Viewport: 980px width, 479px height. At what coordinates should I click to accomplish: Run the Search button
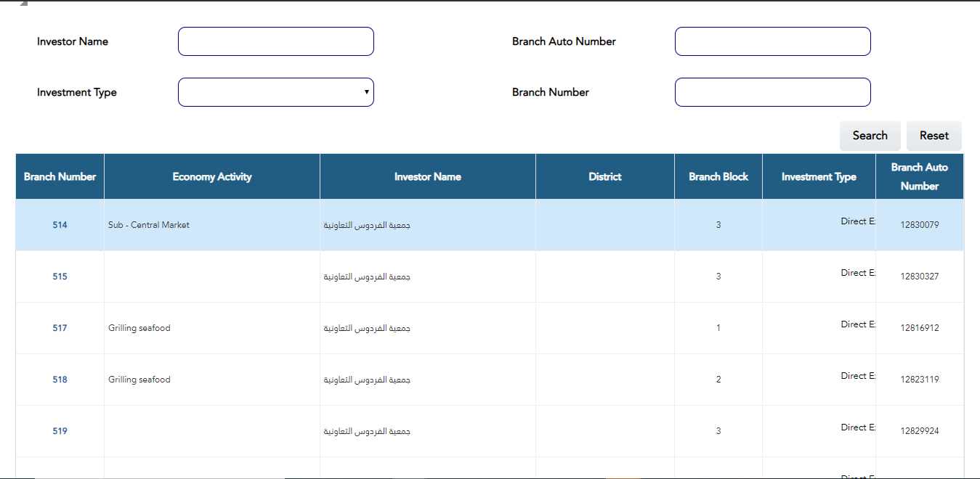(870, 136)
